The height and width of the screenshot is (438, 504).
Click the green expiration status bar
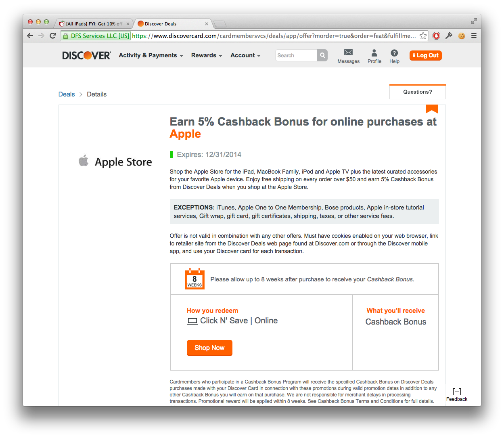171,155
